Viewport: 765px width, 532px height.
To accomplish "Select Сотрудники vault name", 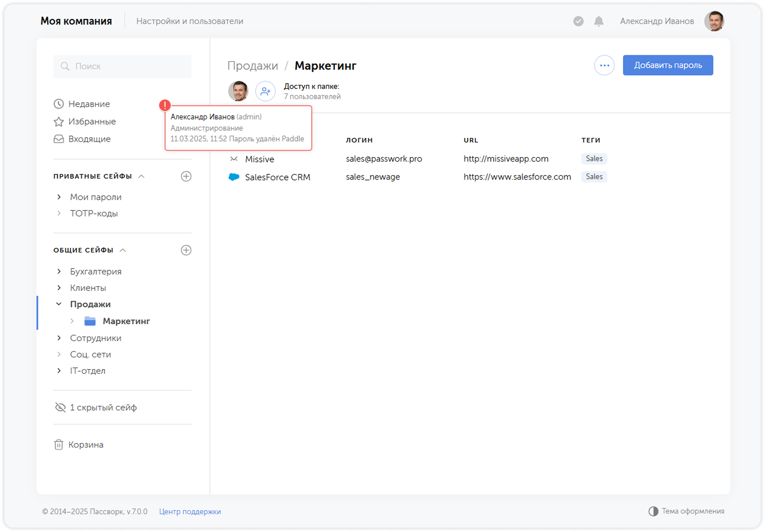I will [x=96, y=338].
